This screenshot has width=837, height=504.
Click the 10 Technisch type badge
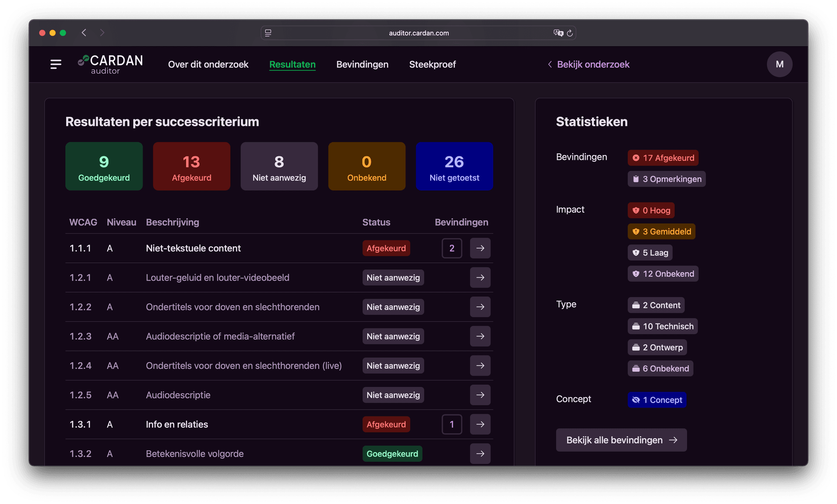tap(663, 326)
